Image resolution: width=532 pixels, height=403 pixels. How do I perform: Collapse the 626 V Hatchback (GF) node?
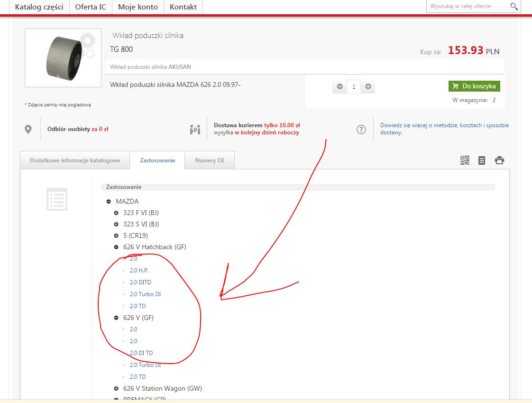[116, 247]
